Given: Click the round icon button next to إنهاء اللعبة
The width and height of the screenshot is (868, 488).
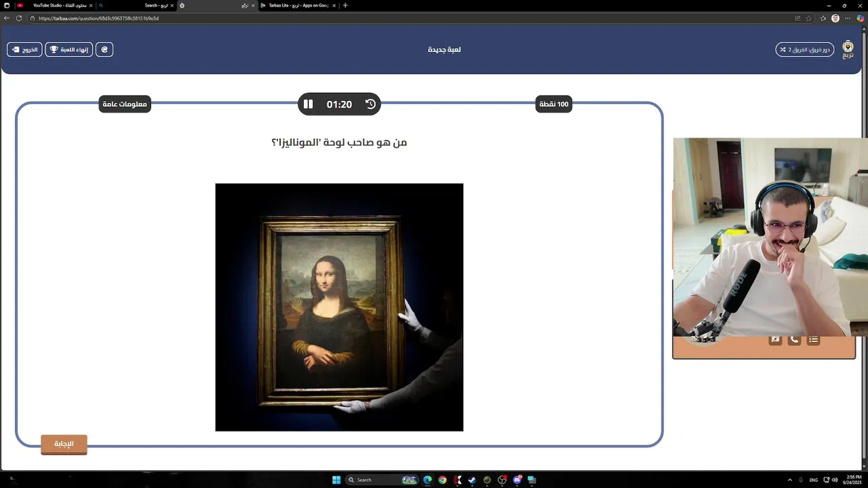Looking at the screenshot, I should tap(104, 49).
